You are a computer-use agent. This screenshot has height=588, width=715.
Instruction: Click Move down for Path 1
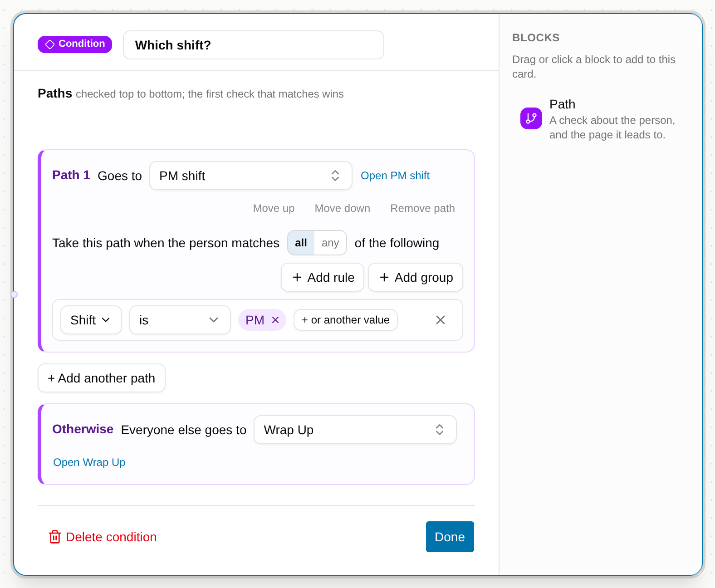[x=343, y=208]
